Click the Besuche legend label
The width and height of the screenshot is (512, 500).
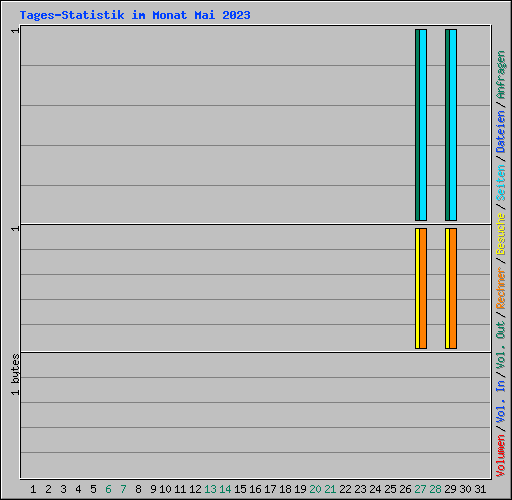point(501,234)
